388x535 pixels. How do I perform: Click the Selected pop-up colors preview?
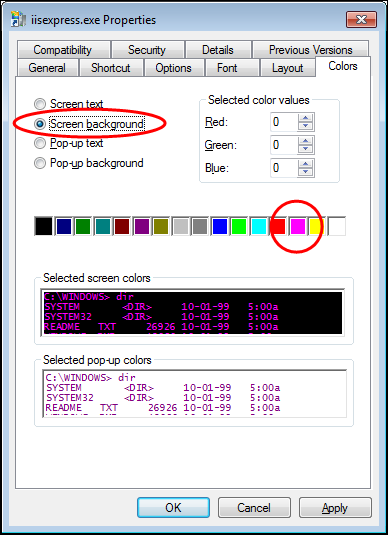pos(195,393)
